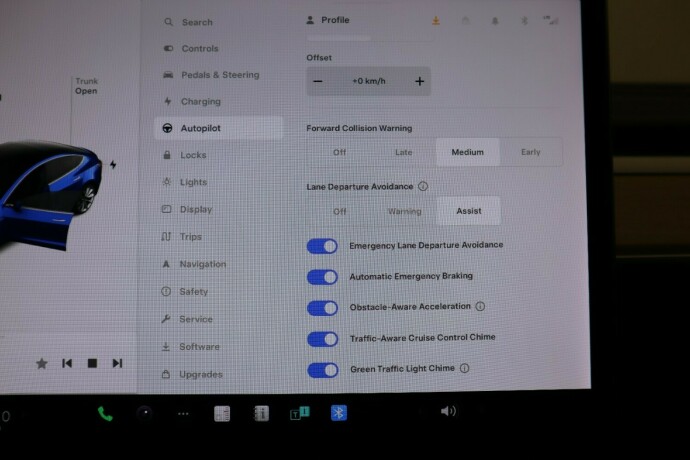
Task: Show info for Lane Departure Avoidance
Action: pyautogui.click(x=423, y=186)
